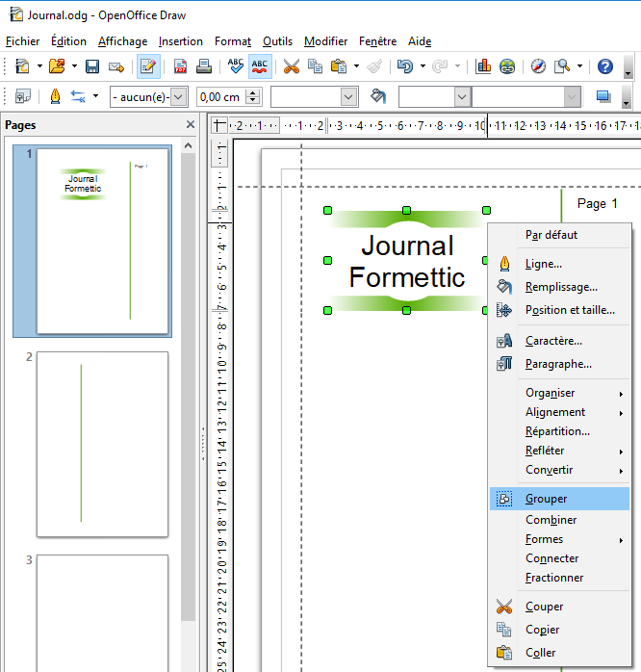Image resolution: width=641 pixels, height=672 pixels.
Task: Open the Affichage menu
Action: click(x=122, y=41)
